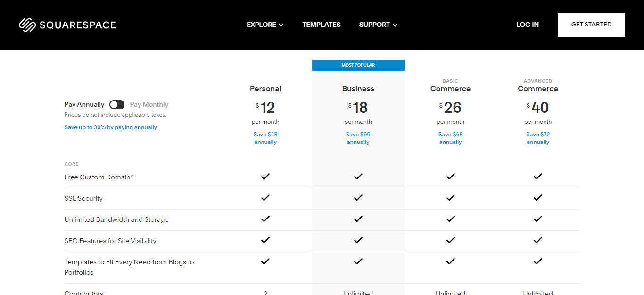Click Free Custom Domain checkmark under Business

358,177
